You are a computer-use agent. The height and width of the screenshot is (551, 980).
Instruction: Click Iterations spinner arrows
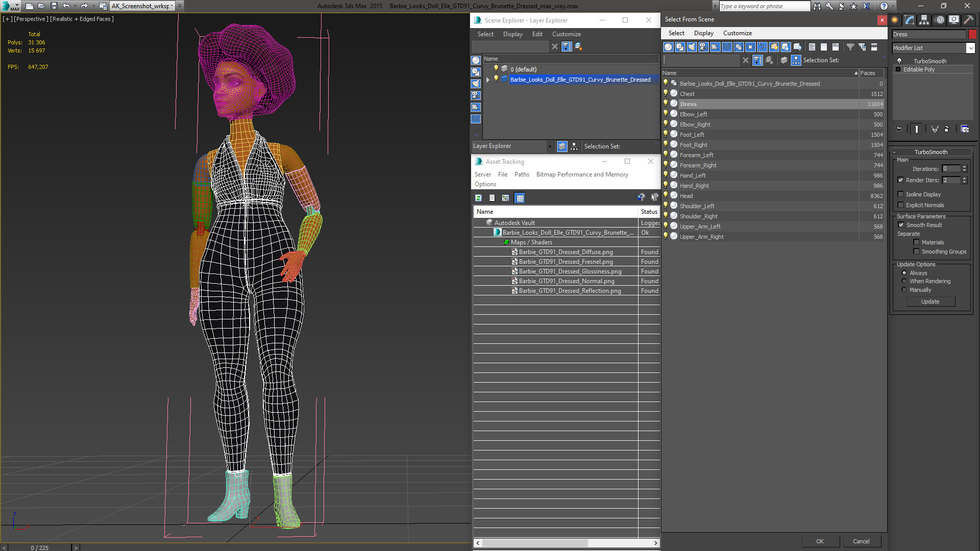[x=964, y=169]
